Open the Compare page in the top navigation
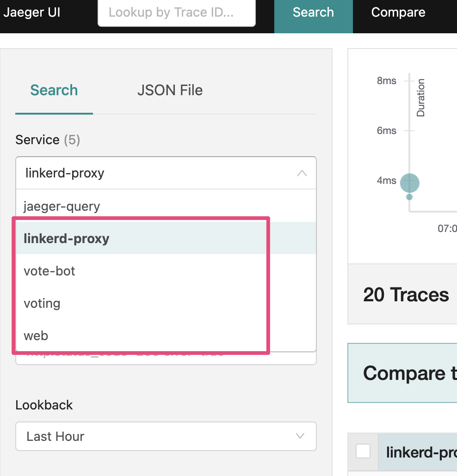This screenshot has height=476, width=457. pyautogui.click(x=398, y=12)
